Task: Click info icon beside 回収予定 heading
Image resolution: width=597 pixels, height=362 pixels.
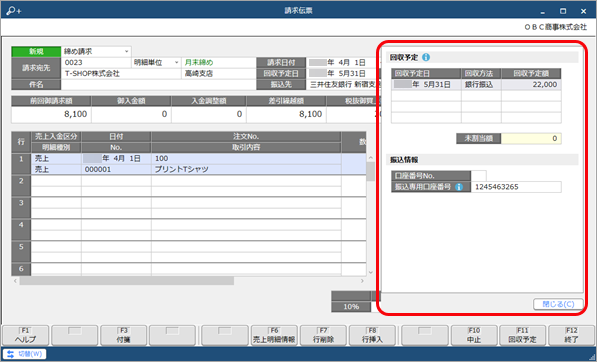Action: pyautogui.click(x=426, y=57)
